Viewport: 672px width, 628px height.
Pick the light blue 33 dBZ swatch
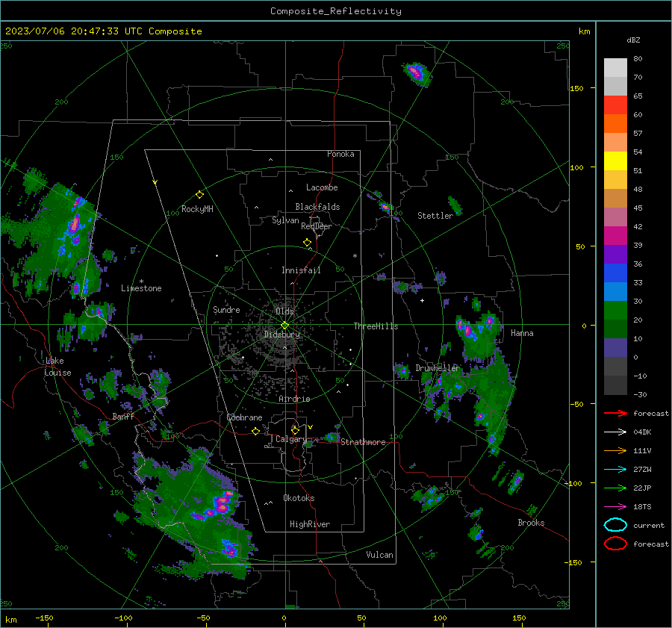click(615, 291)
